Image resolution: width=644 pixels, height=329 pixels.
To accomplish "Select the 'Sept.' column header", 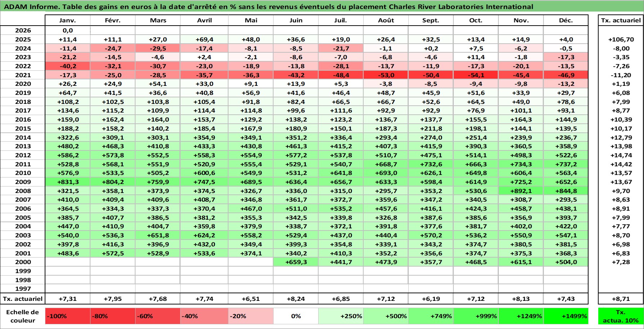I will [x=431, y=20].
